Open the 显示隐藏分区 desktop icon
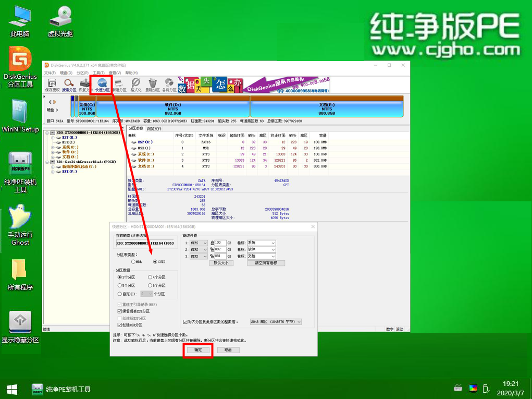This screenshot has width=532, height=399. pyautogui.click(x=20, y=327)
